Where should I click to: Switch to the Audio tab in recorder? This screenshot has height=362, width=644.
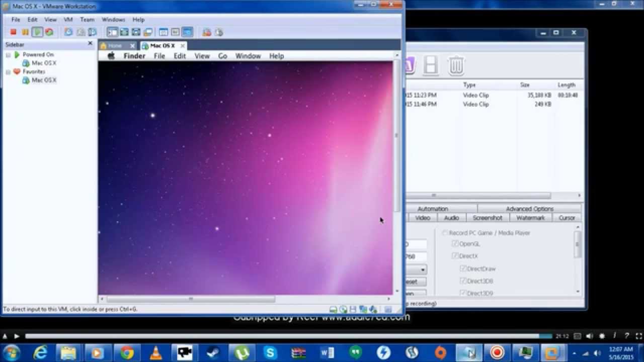(x=451, y=218)
